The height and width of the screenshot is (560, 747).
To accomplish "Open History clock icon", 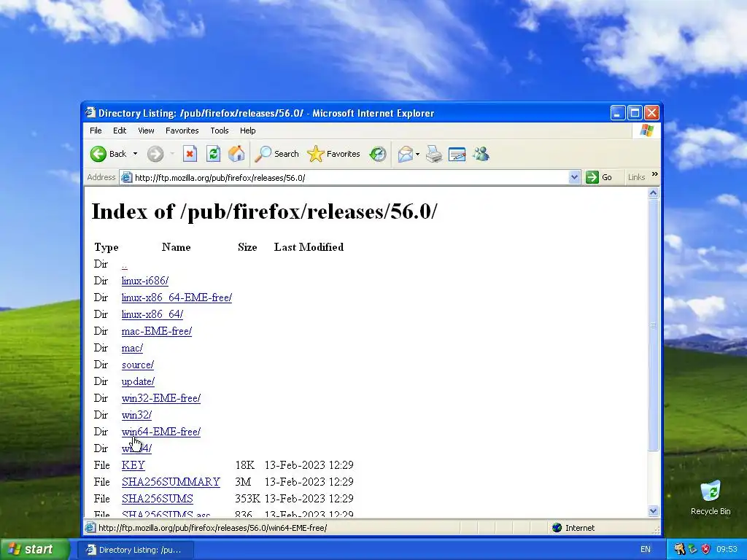I will [x=378, y=154].
